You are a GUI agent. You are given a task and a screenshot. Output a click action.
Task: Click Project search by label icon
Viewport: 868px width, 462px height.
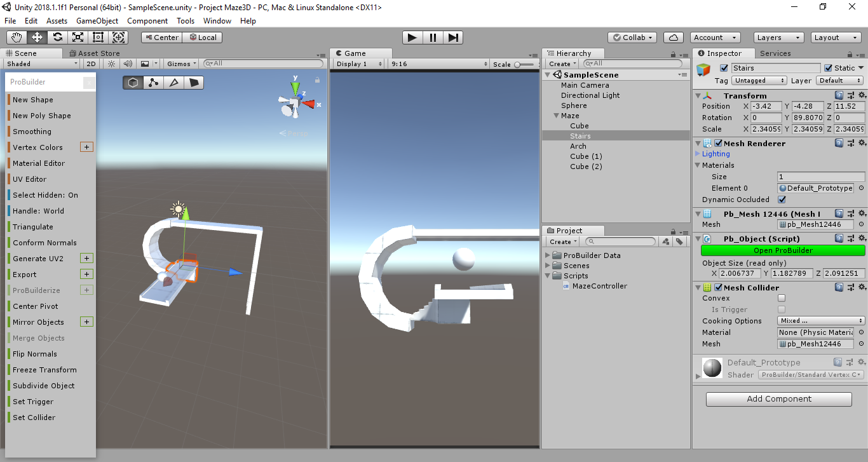pyautogui.click(x=679, y=241)
